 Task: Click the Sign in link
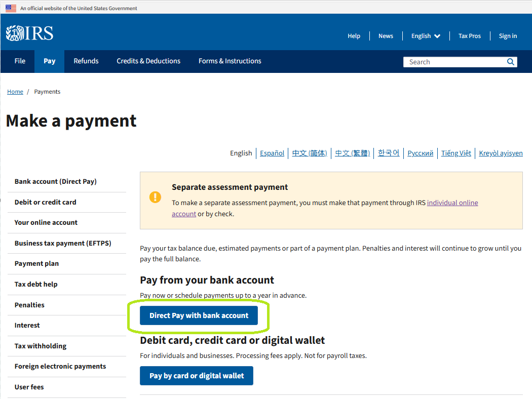coord(508,36)
